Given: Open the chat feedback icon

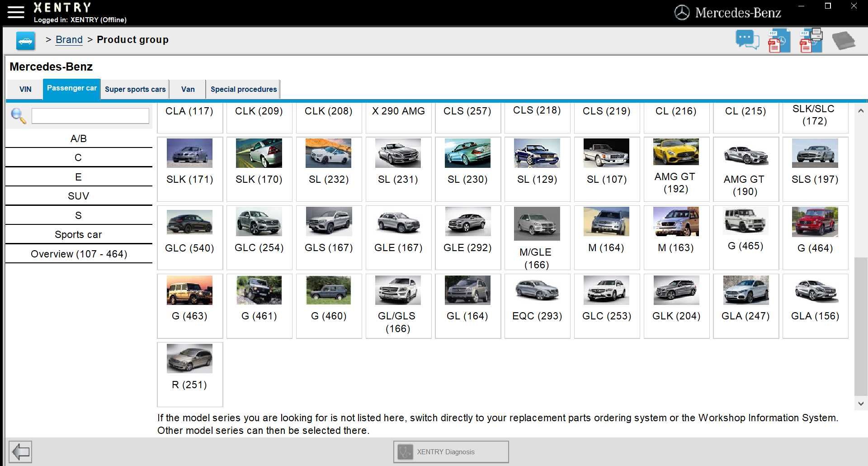Looking at the screenshot, I should tap(747, 40).
